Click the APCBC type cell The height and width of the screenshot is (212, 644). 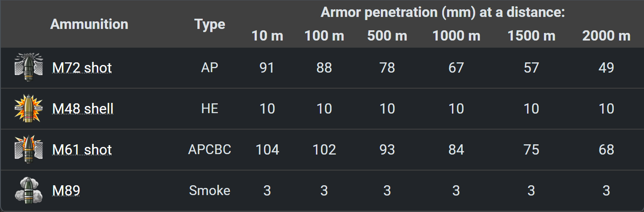point(210,150)
